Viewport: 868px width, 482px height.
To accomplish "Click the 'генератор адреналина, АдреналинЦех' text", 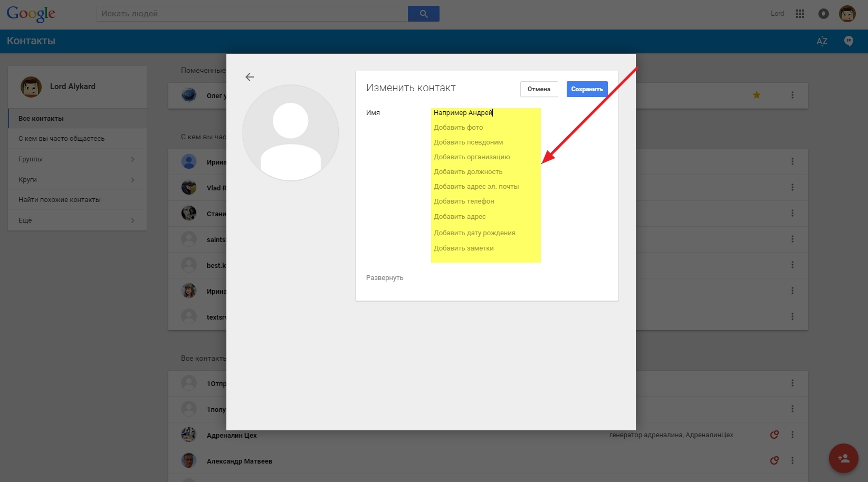I will click(671, 435).
